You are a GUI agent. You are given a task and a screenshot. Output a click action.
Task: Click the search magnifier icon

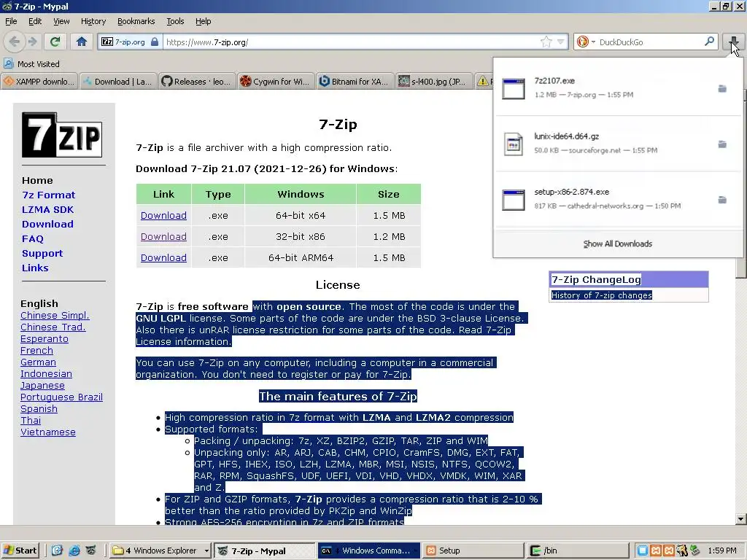pyautogui.click(x=709, y=42)
